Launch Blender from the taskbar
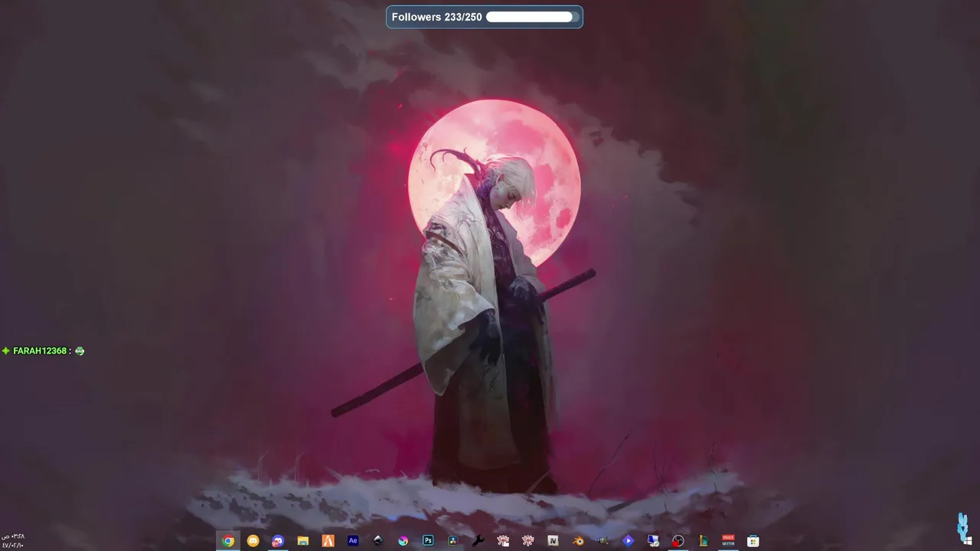The width and height of the screenshot is (980, 551). (x=578, y=541)
